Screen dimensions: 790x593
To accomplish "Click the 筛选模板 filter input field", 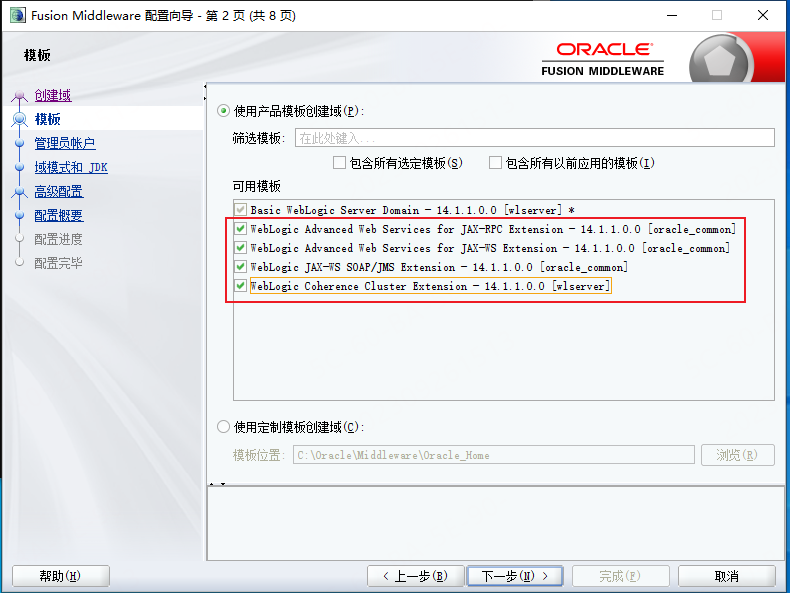I will click(x=535, y=138).
